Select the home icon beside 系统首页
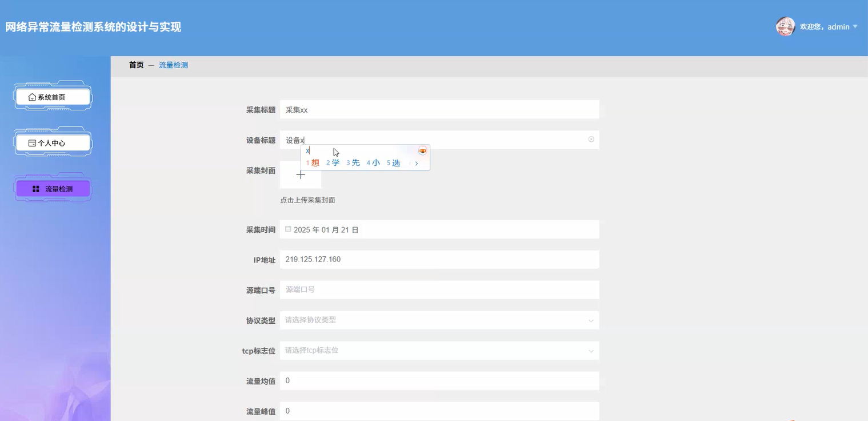The width and height of the screenshot is (868, 421). coord(32,96)
